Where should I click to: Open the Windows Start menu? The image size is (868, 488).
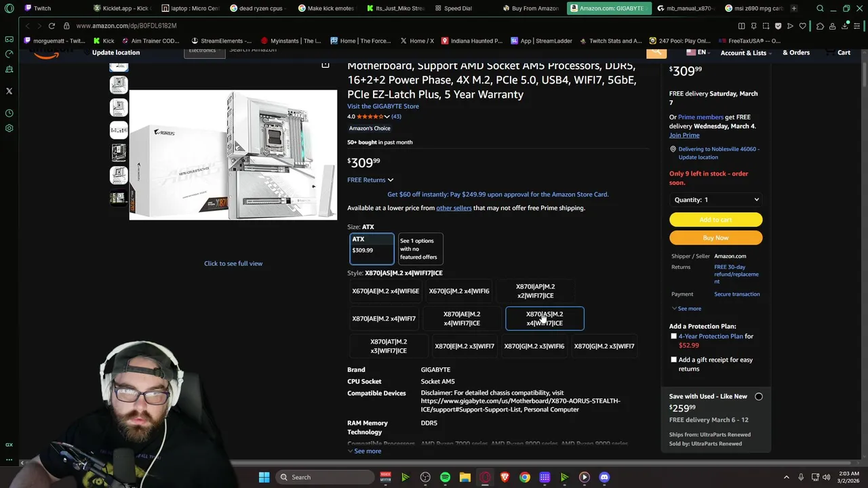point(264,477)
